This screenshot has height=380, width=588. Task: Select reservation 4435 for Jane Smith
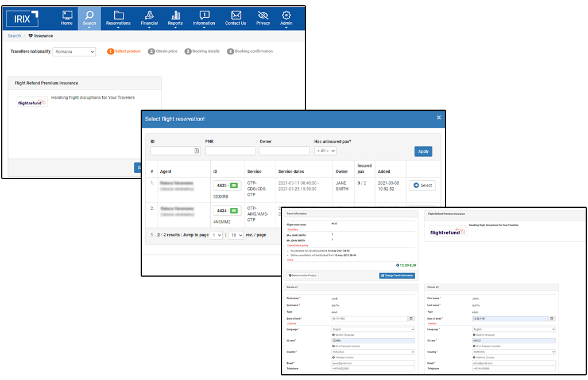tap(422, 185)
